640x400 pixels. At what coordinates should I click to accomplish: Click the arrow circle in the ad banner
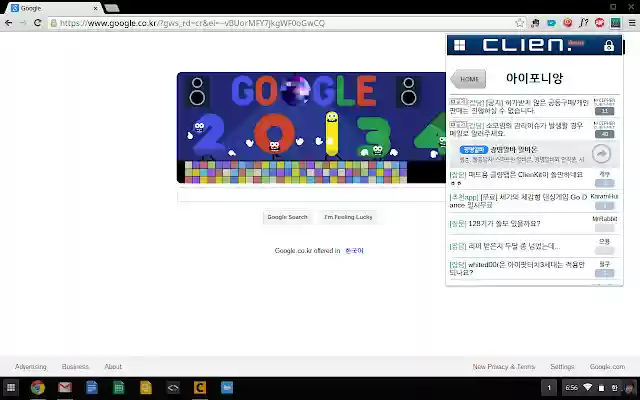coord(601,154)
